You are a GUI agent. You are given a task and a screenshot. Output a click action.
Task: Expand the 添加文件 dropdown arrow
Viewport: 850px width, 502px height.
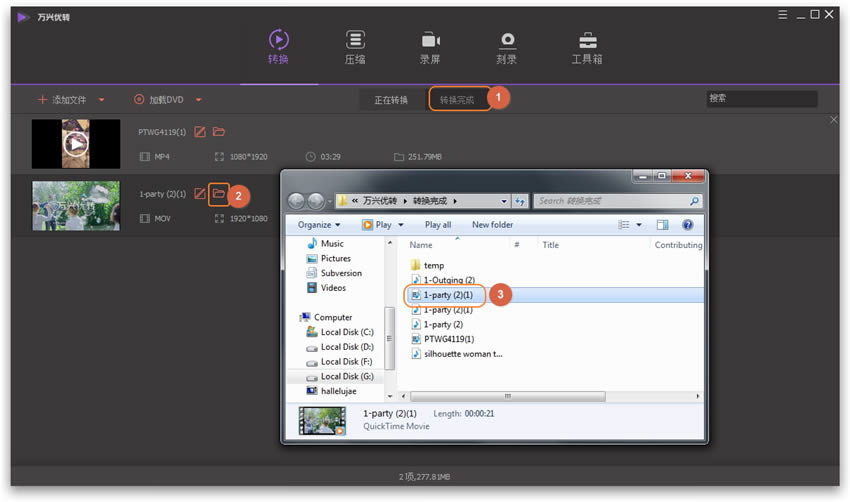coord(101,100)
